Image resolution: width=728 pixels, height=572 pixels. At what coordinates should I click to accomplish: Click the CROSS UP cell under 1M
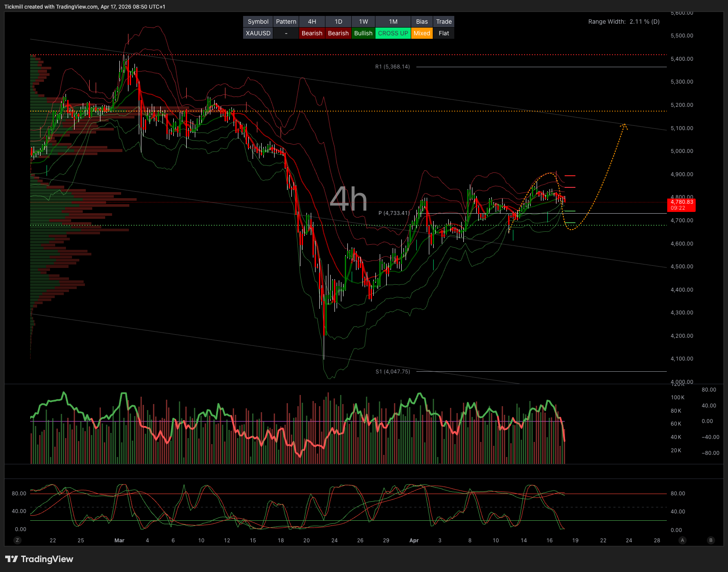[393, 33]
